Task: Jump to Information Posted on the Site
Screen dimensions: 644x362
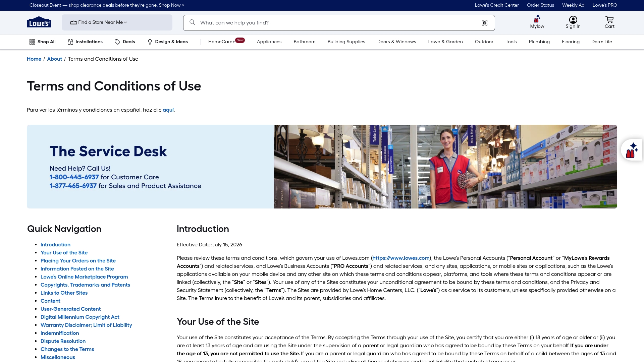Action: point(77,269)
